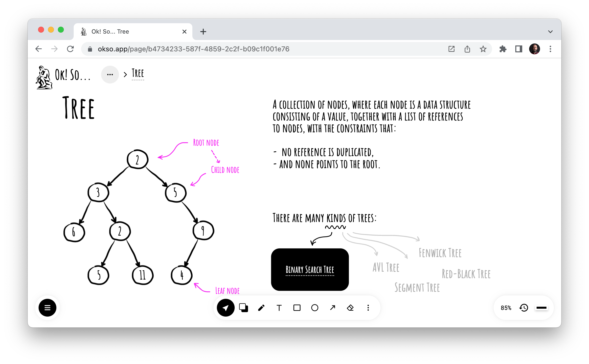The height and width of the screenshot is (364, 589).
Task: Toggle the layers/frame tool
Action: tap(244, 307)
